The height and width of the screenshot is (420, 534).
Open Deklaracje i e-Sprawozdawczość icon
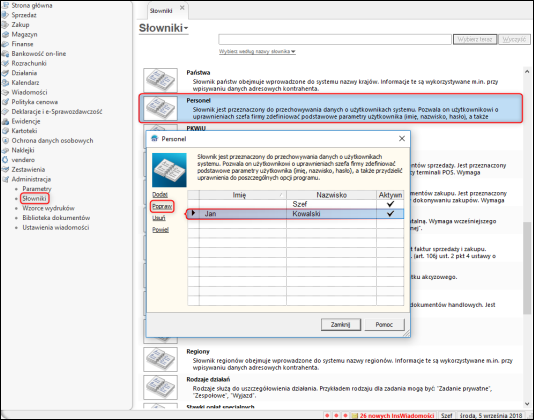[x=5, y=111]
